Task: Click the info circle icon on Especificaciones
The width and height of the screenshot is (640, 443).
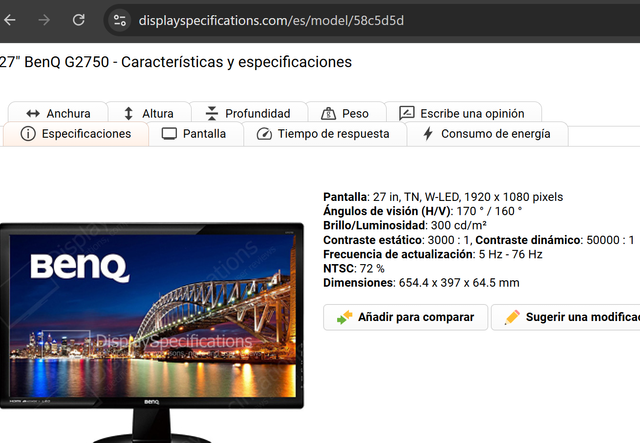Action: coord(28,134)
